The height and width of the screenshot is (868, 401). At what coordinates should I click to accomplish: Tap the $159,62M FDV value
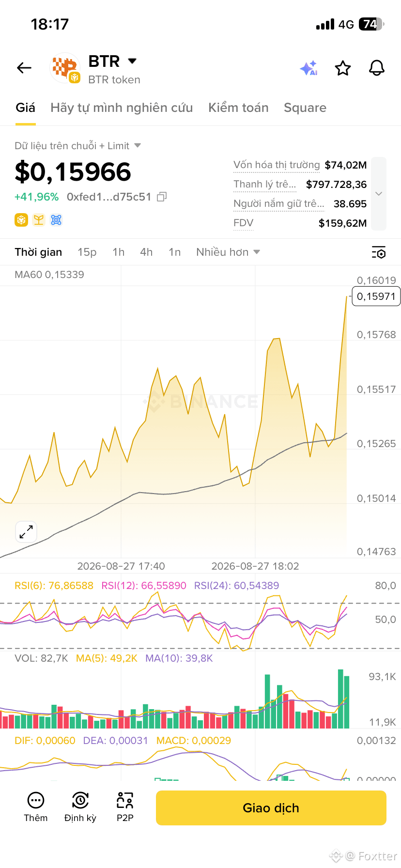click(343, 223)
